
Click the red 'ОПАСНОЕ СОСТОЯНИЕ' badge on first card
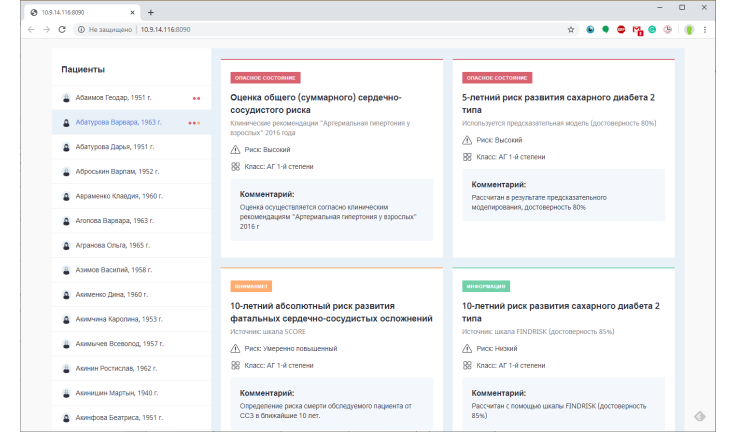pos(265,77)
